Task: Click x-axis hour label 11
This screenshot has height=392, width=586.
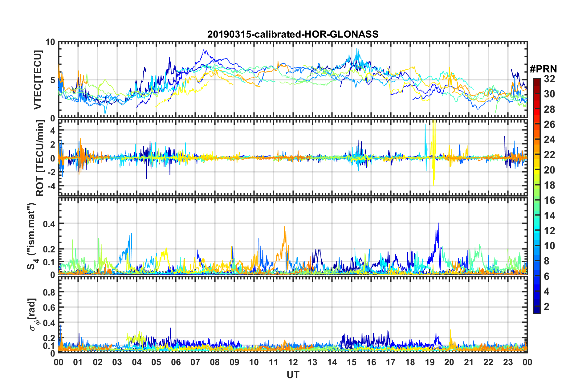Action: (274, 362)
